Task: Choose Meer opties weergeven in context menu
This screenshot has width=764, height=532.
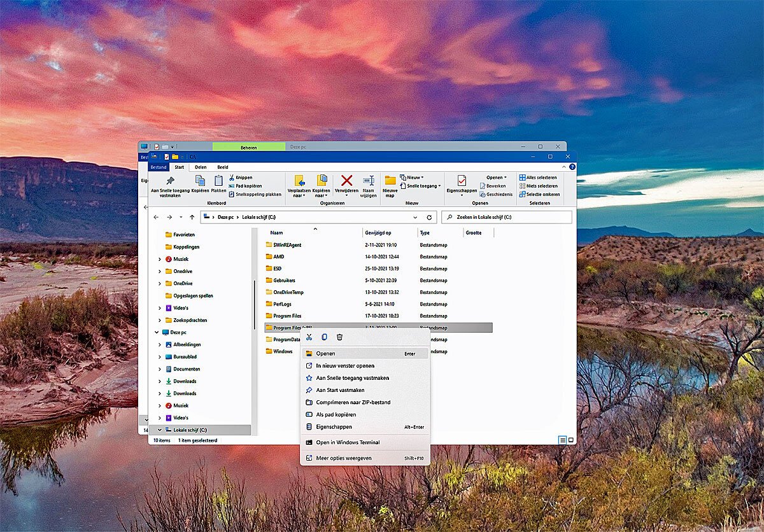Action: point(344,458)
